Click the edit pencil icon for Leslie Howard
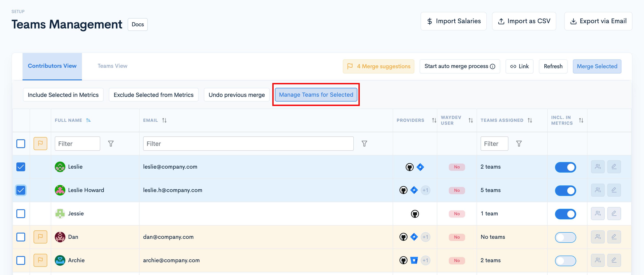 coord(614,190)
